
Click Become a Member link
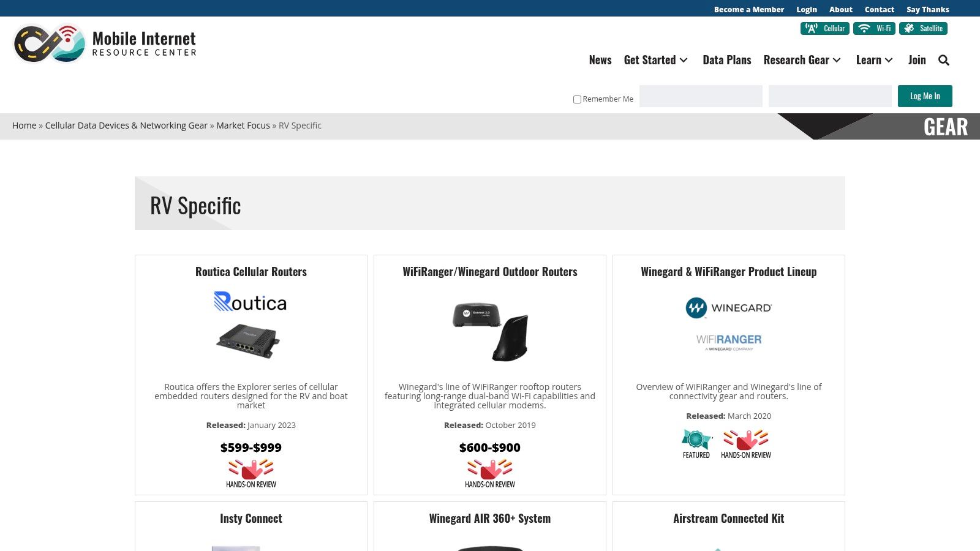click(749, 9)
